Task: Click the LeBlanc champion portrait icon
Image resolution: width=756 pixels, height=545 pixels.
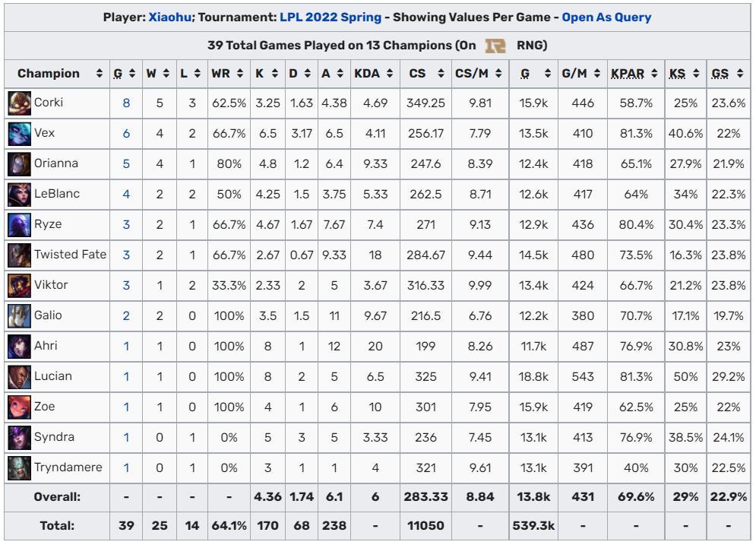Action: tap(20, 194)
